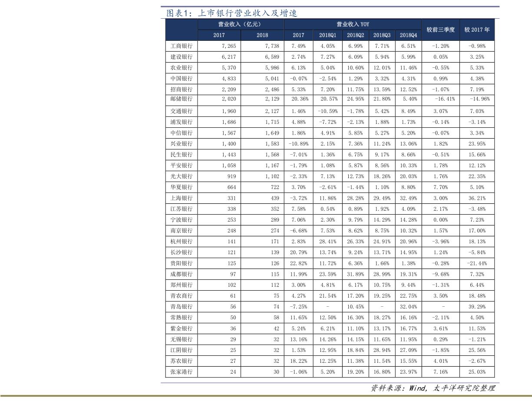Select the 宁波银行 row label

coord(182,220)
